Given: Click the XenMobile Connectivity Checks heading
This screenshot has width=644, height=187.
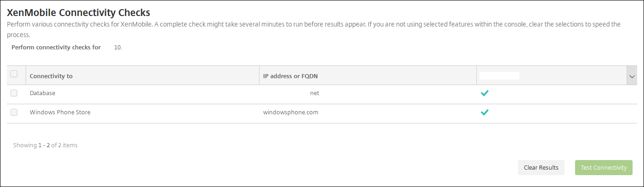Looking at the screenshot, I should pos(79,13).
